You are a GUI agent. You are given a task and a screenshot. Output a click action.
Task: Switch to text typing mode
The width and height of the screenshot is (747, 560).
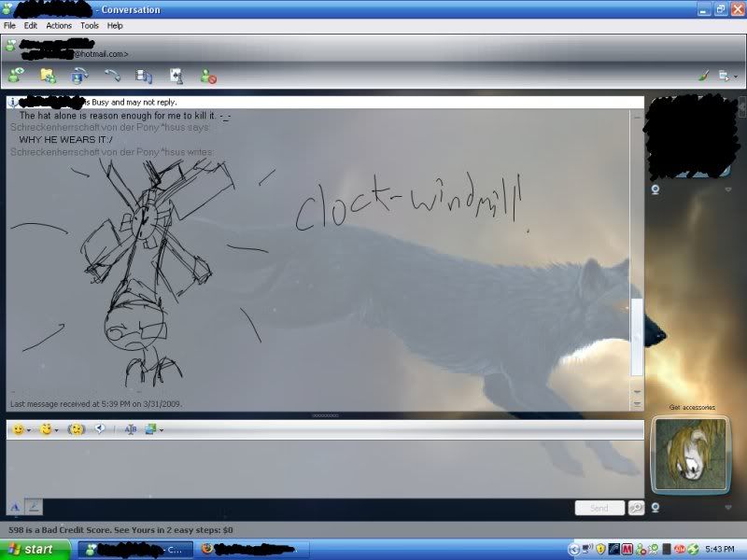click(15, 507)
